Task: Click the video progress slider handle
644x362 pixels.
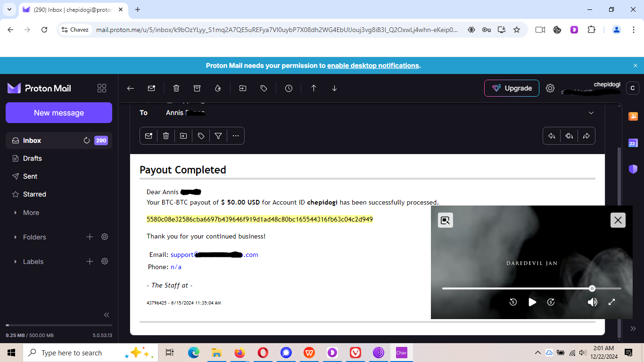Action: click(592, 288)
